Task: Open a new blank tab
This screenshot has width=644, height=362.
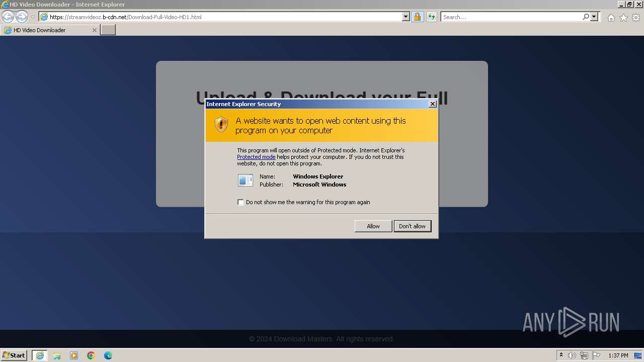Action: click(x=108, y=30)
